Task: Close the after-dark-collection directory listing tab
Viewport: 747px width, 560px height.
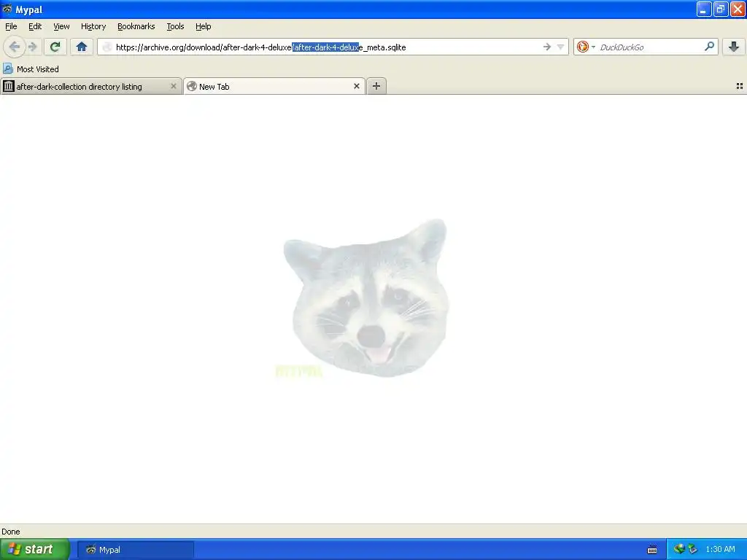Action: (174, 86)
